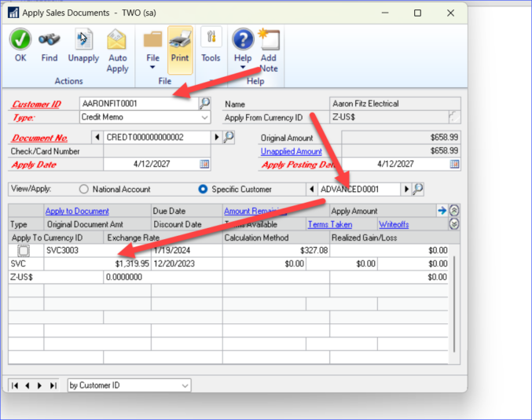Click the Writeoffs column link
This screenshot has width=532, height=420.
click(394, 224)
